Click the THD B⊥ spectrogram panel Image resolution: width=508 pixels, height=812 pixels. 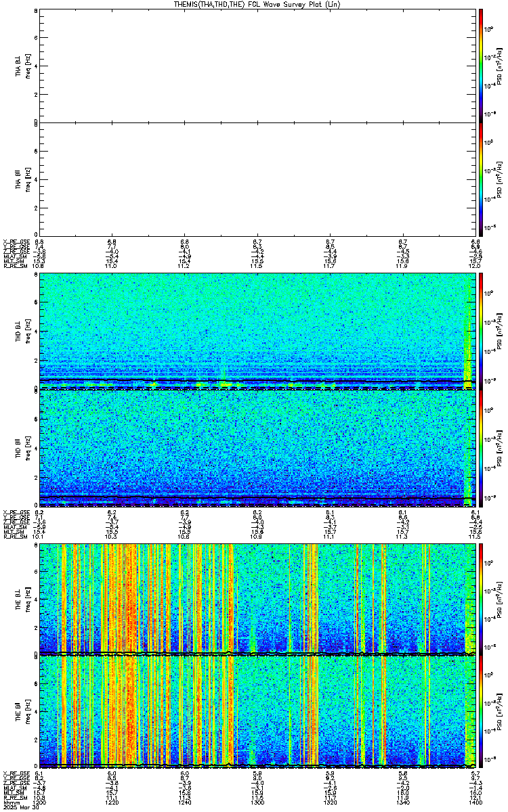click(x=256, y=331)
